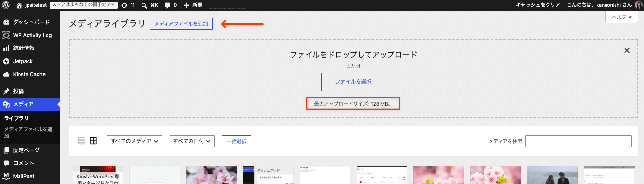
Task: Open the Kinsta-WordPress thumbnail
Action: coord(97,175)
